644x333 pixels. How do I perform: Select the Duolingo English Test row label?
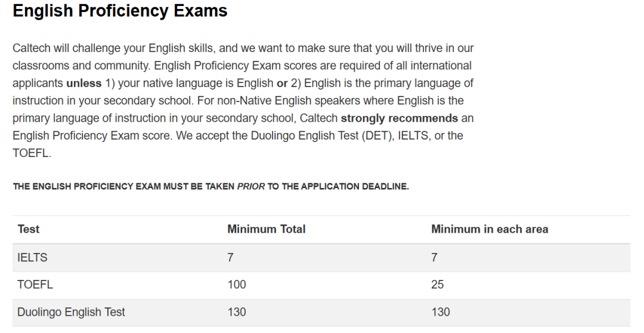71,312
